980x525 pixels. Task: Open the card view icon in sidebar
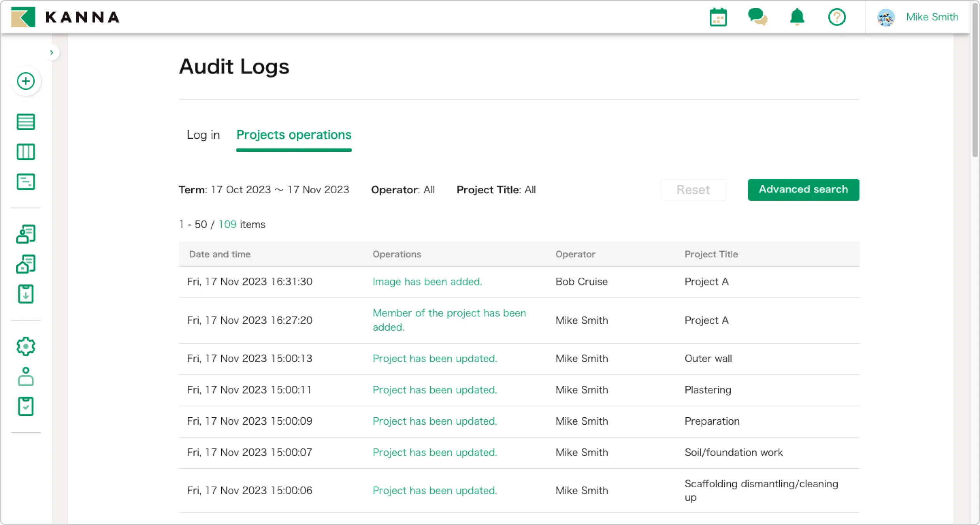tap(26, 181)
